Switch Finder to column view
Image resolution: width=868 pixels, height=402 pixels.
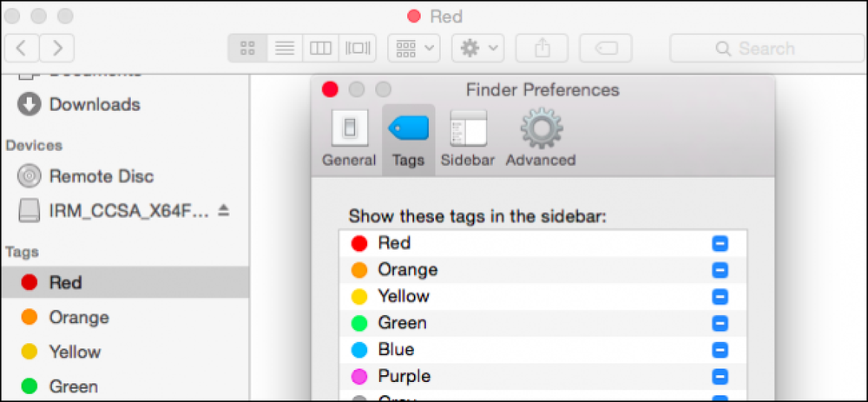[x=320, y=48]
